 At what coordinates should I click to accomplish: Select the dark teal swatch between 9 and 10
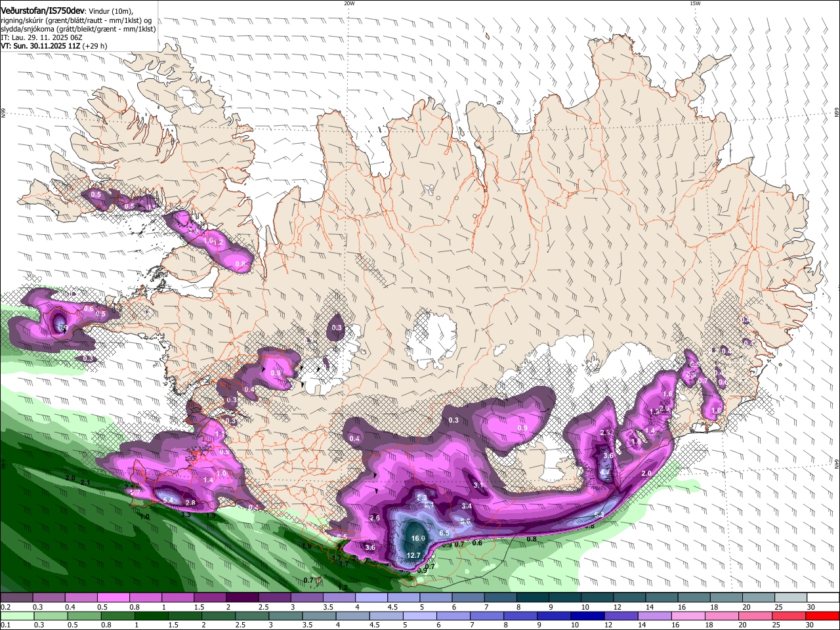(565, 598)
